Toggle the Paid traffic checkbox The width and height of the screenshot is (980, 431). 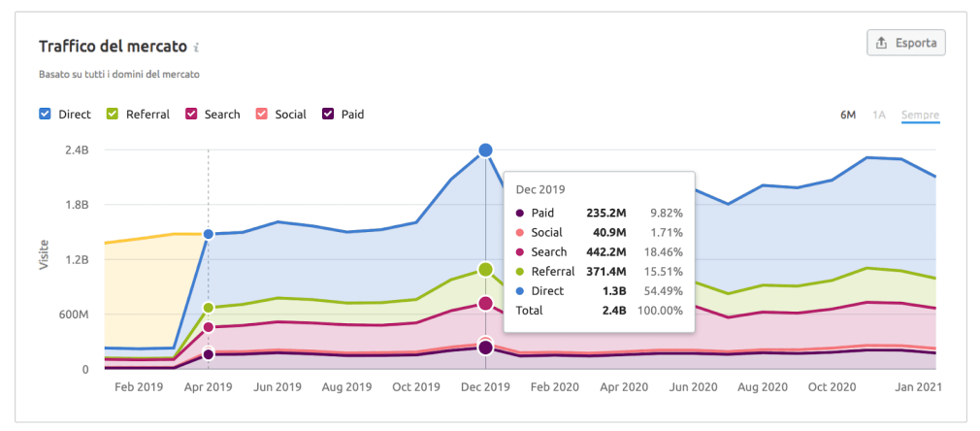328,115
